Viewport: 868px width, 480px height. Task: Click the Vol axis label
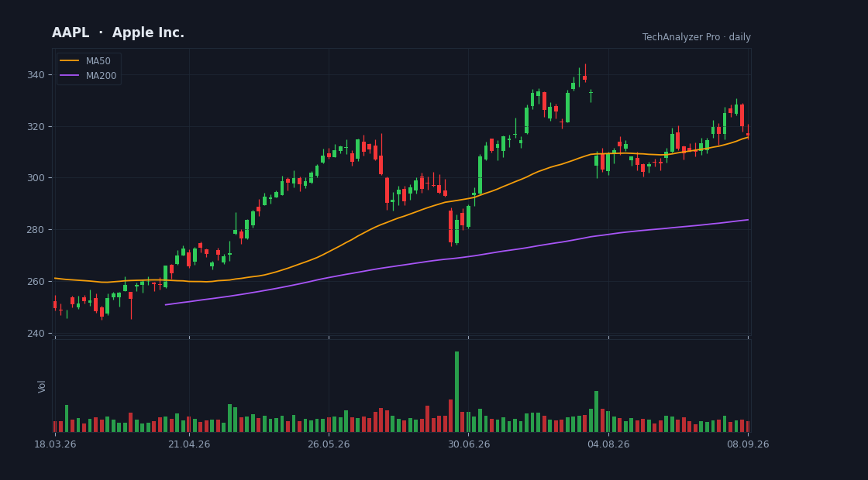pos(42,386)
